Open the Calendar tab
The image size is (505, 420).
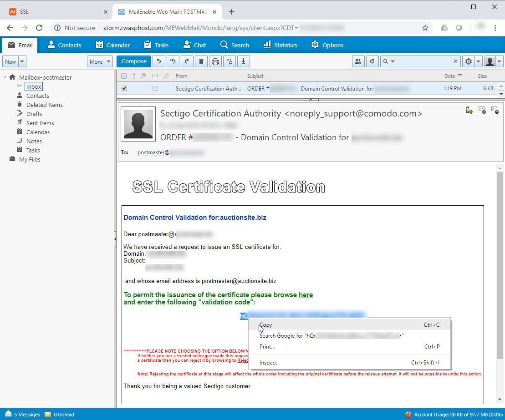(113, 45)
